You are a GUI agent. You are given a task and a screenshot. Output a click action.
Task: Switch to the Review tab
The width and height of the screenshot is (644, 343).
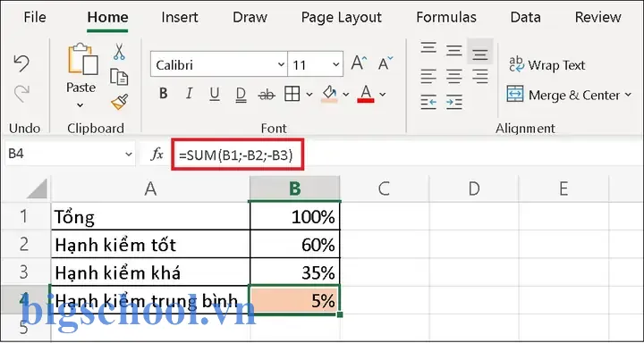(598, 17)
